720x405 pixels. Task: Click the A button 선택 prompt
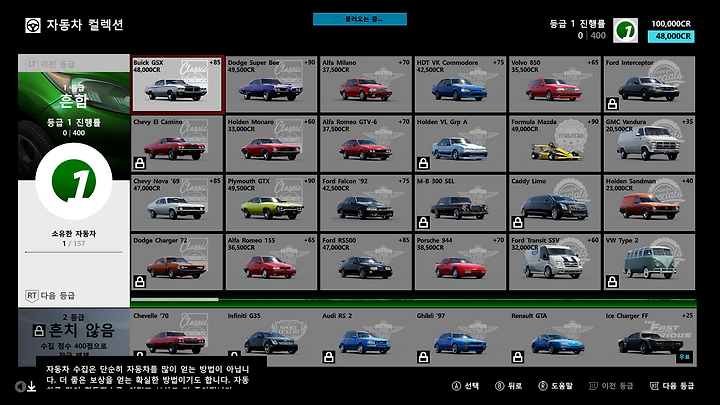coord(466,386)
